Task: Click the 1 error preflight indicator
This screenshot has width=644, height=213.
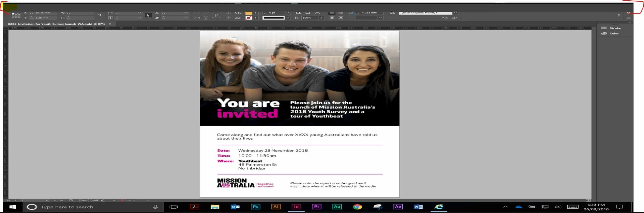Action: (x=129, y=200)
